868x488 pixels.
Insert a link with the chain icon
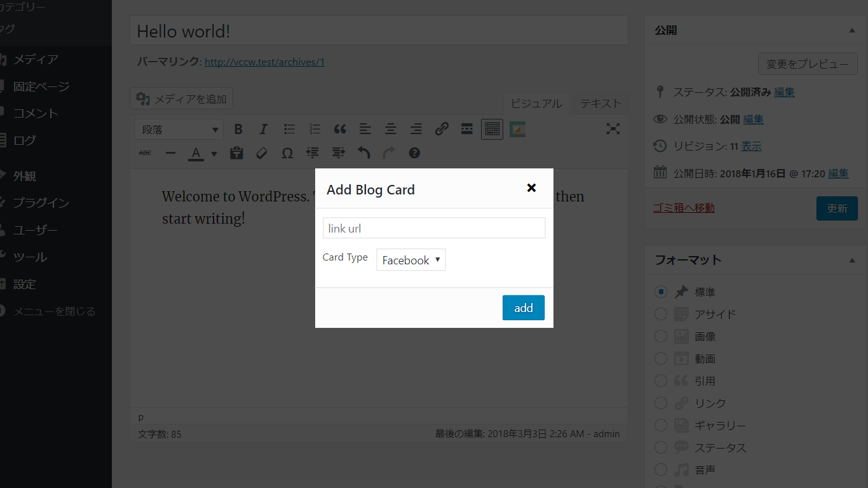[442, 129]
